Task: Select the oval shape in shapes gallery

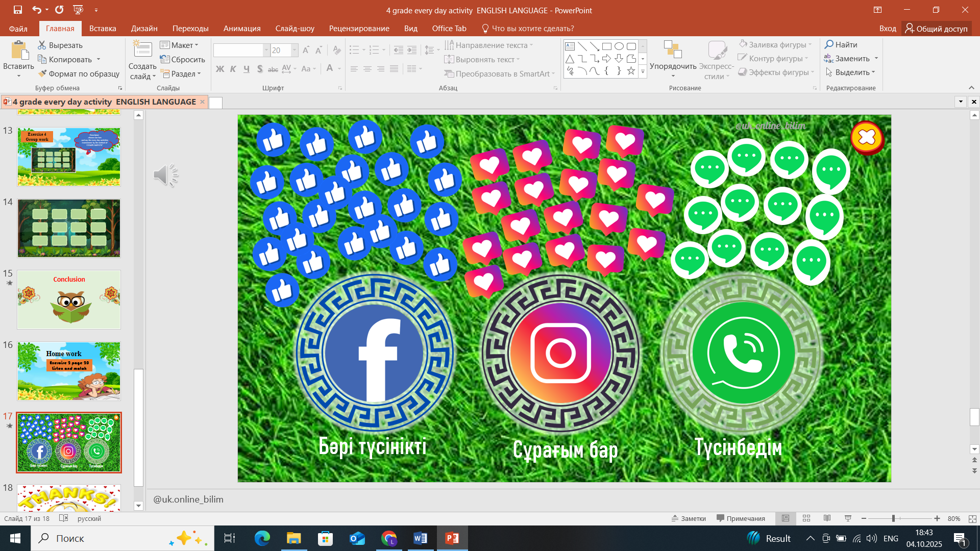Action: 619,46
